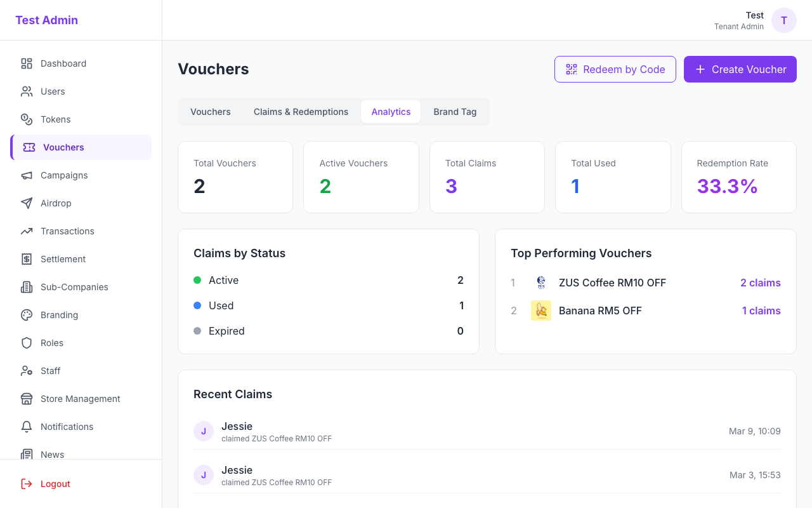Select the Users people icon in sidebar
The width and height of the screenshot is (812, 508).
tap(26, 91)
